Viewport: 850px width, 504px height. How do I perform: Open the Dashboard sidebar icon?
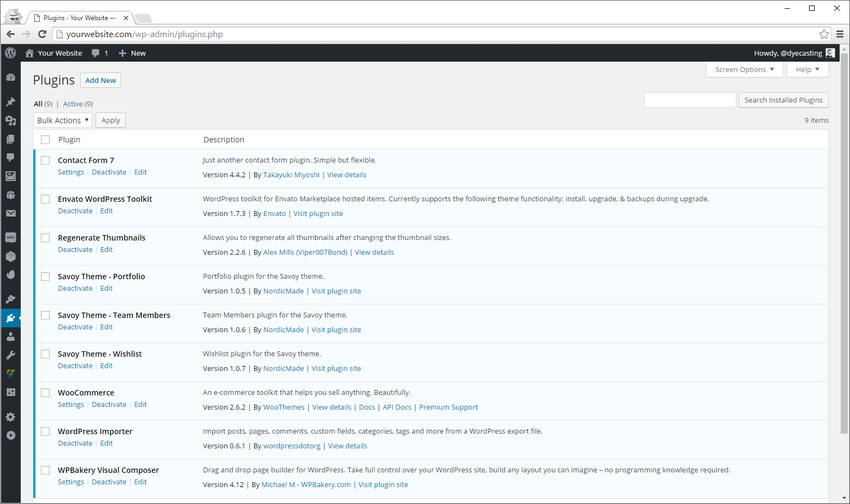pos(10,77)
